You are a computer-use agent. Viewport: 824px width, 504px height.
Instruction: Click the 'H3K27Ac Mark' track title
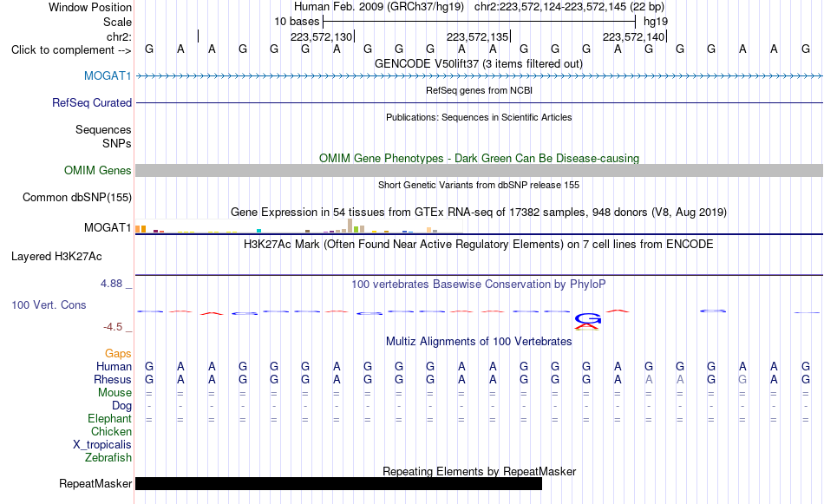point(479,245)
